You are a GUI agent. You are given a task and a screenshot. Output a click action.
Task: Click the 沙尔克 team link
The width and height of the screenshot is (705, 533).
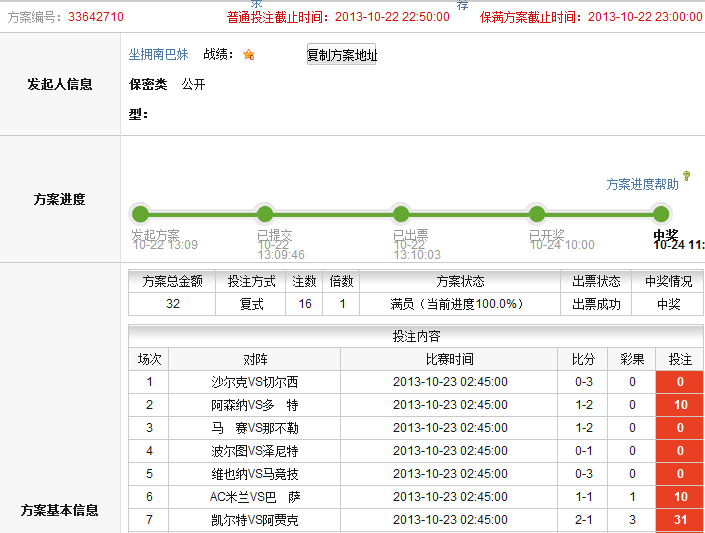(229, 382)
